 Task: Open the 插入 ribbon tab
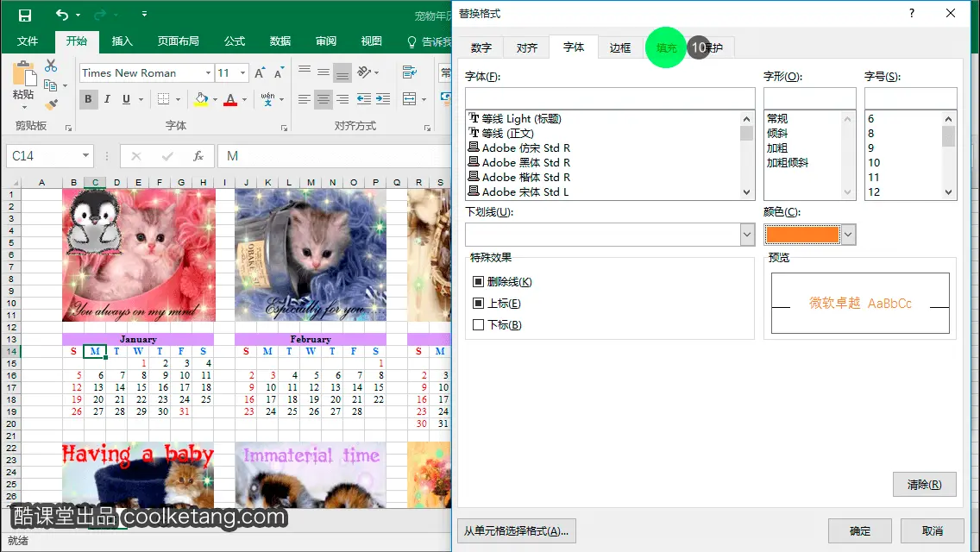[122, 41]
